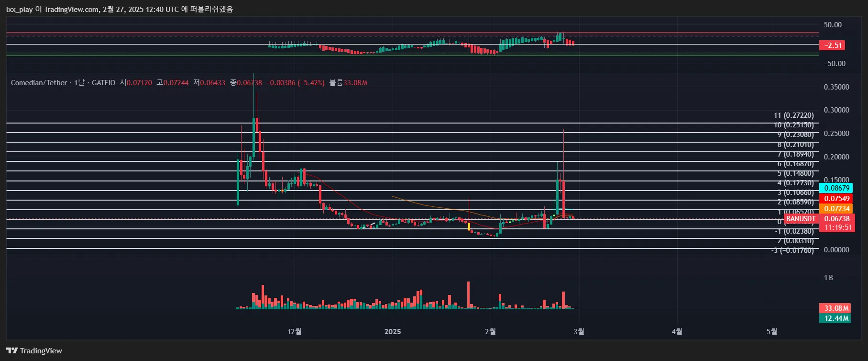The width and height of the screenshot is (868, 361).
Task: Click the BANUSDT symbol price tag
Action: 802,219
